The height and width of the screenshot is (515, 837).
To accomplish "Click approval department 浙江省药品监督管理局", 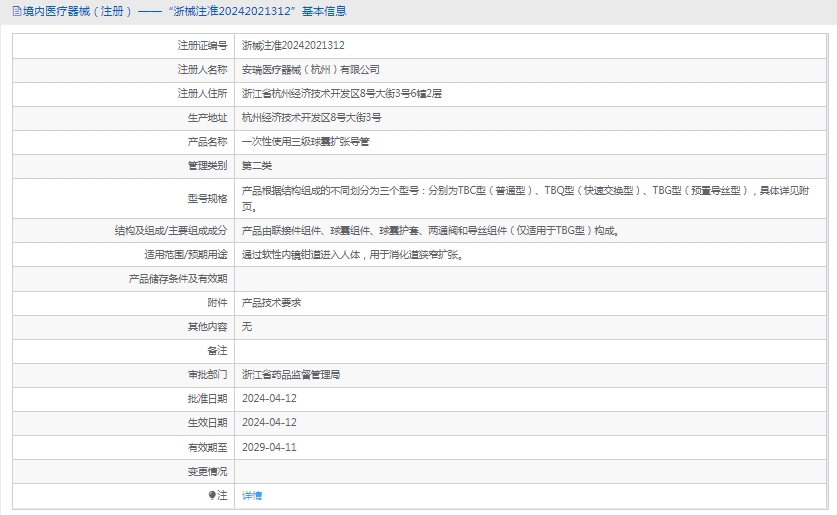I will click(291, 375).
